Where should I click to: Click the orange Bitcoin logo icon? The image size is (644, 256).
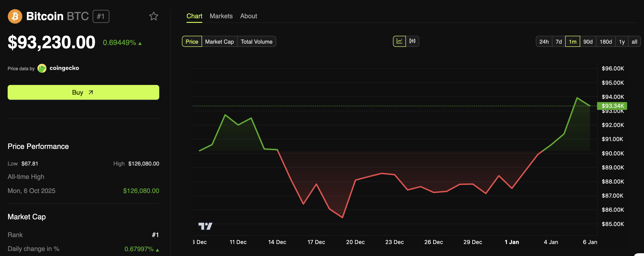click(15, 16)
